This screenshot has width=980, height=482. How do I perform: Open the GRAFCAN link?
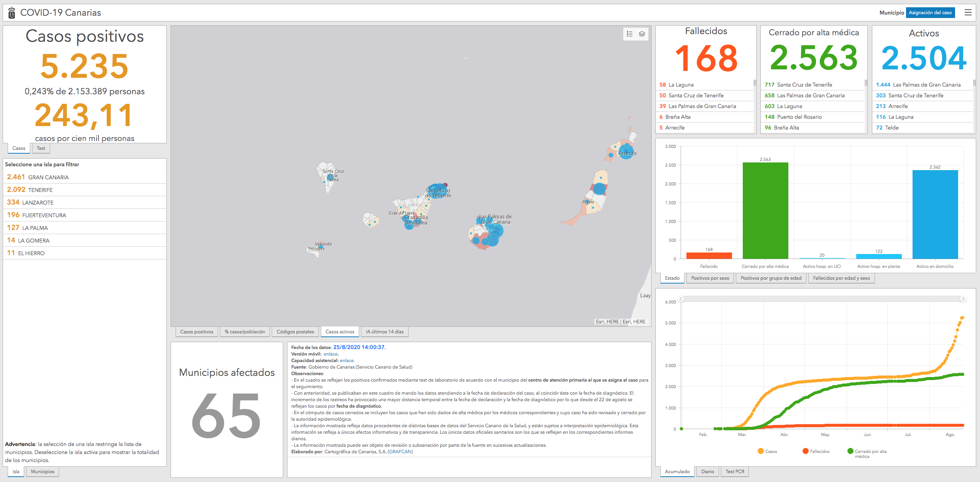click(401, 452)
